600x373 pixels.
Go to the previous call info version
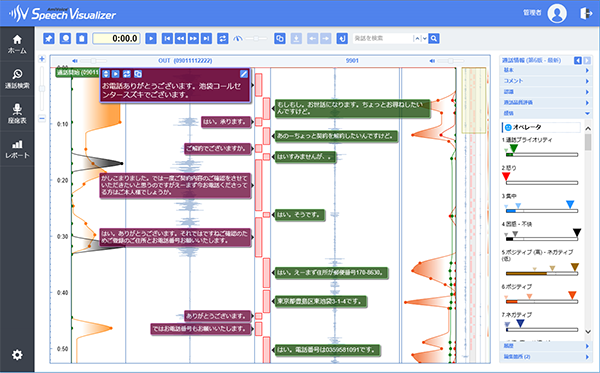pyautogui.click(x=578, y=60)
